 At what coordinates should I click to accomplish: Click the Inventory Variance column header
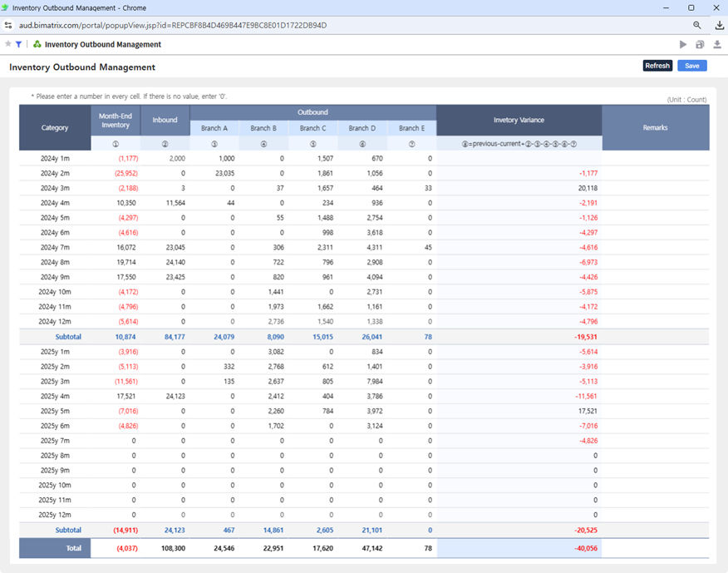click(518, 120)
